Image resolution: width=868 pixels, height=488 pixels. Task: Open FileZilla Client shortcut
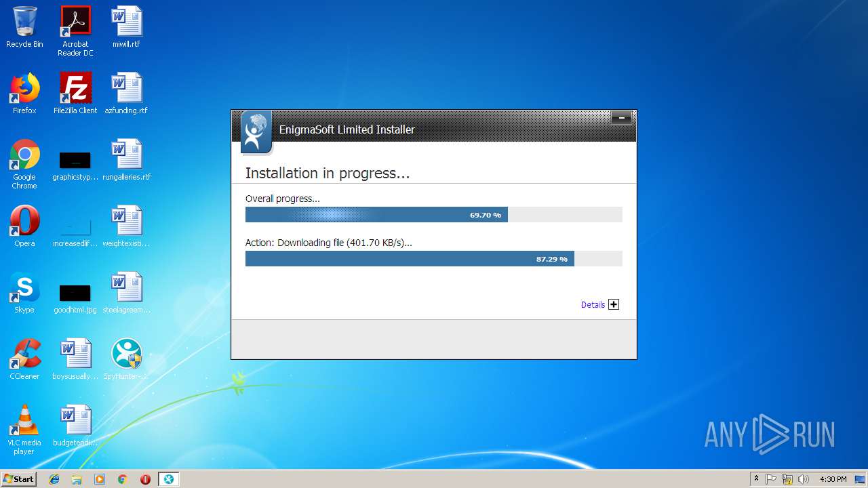click(x=75, y=94)
